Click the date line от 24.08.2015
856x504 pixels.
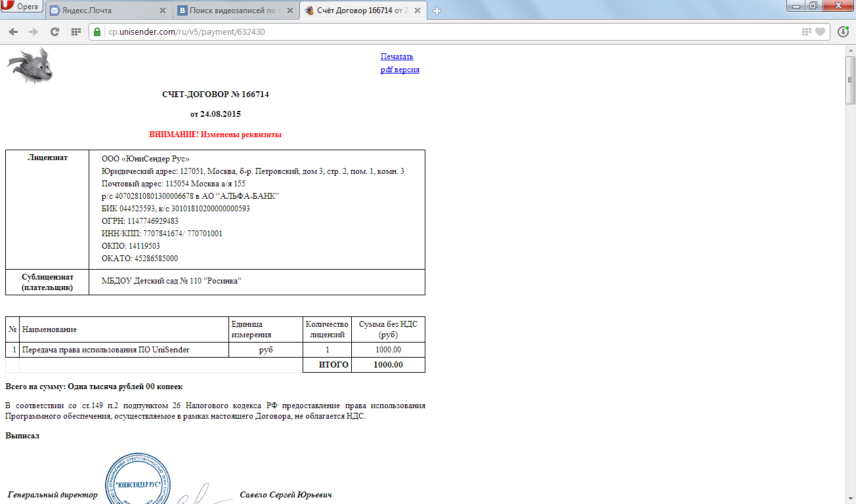coord(215,114)
